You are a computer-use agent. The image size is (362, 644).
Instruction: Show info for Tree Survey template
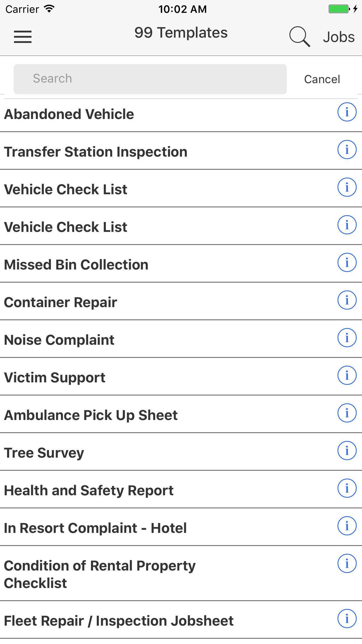coord(347,451)
